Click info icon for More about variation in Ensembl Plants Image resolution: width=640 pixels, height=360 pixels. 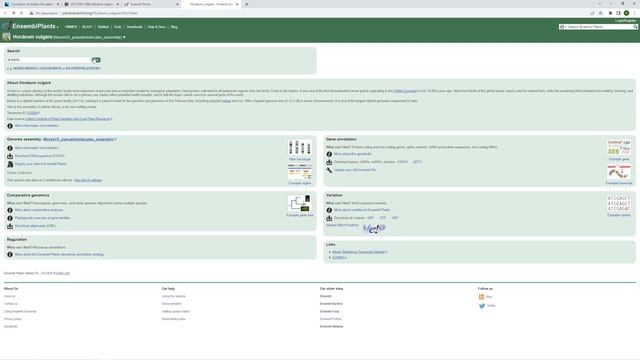pyautogui.click(x=329, y=210)
